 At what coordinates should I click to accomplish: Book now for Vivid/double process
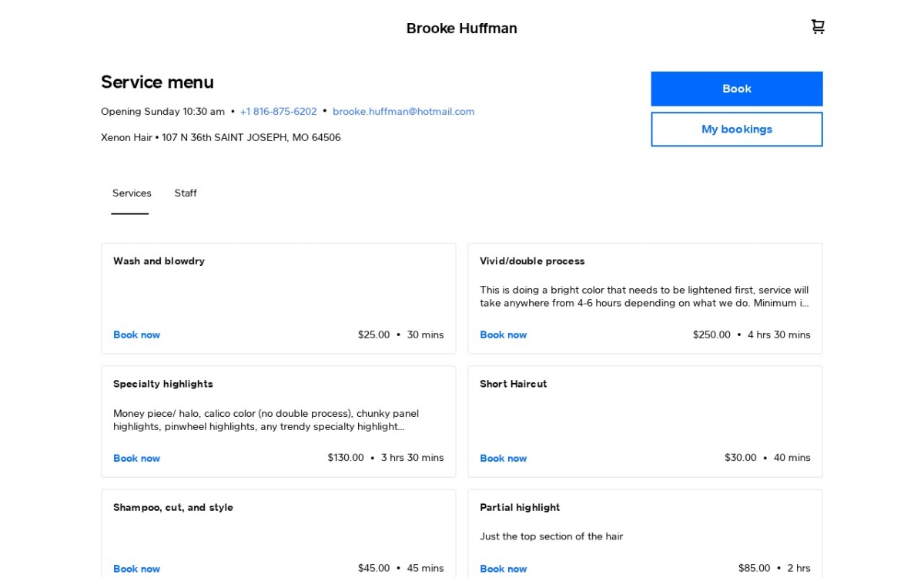[x=504, y=335]
